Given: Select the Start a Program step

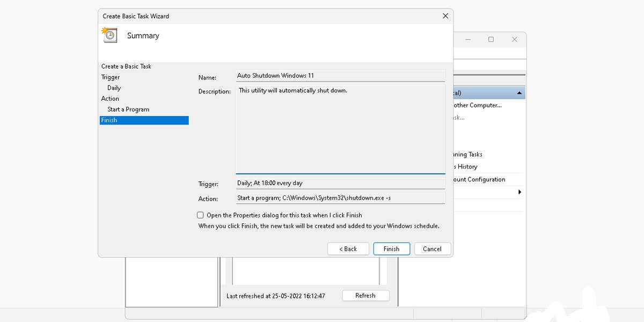Looking at the screenshot, I should pos(128,109).
